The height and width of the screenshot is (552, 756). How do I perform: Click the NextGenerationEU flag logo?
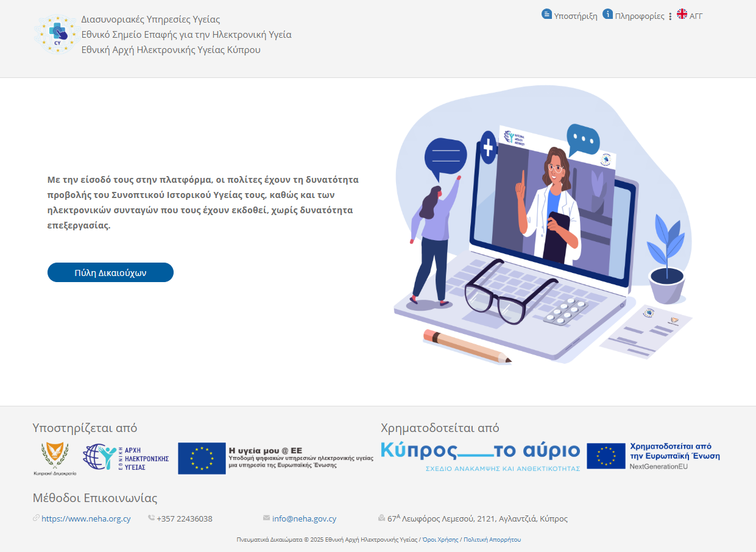click(x=606, y=456)
